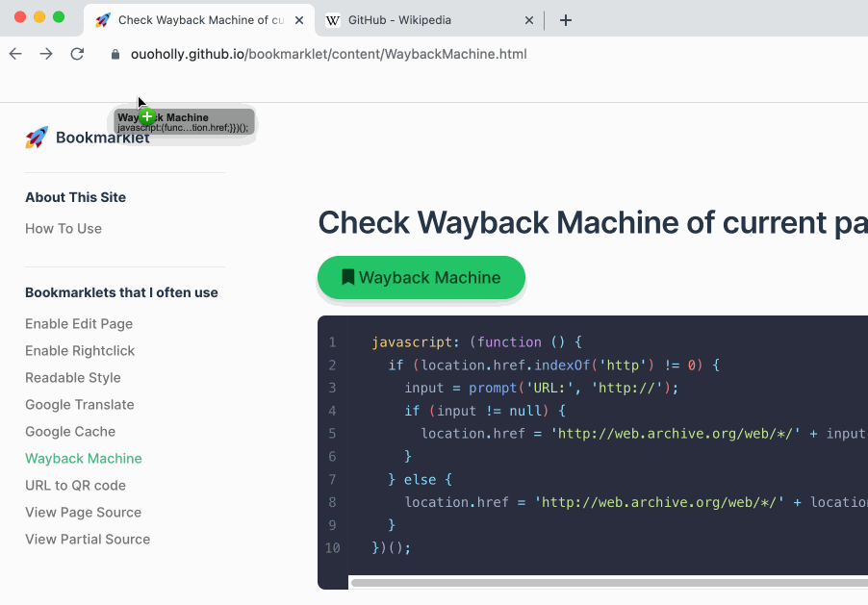This screenshot has width=868, height=605.
Task: Click the green Wayback Machine button
Action: point(421,276)
